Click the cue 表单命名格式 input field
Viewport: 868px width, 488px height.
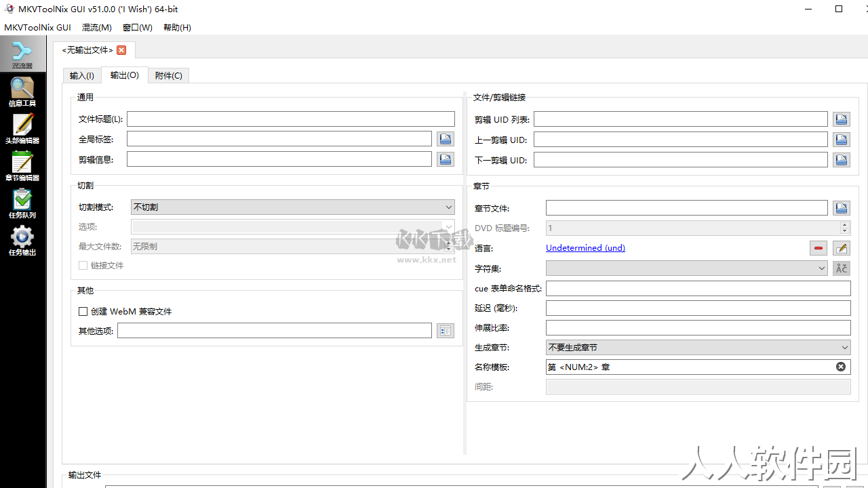[698, 288]
